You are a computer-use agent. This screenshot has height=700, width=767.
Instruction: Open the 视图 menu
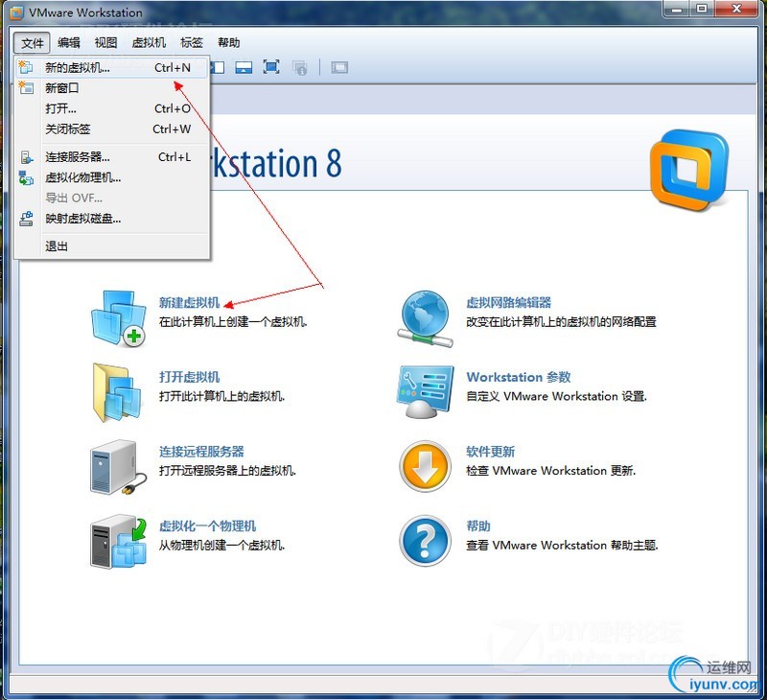pyautogui.click(x=105, y=43)
